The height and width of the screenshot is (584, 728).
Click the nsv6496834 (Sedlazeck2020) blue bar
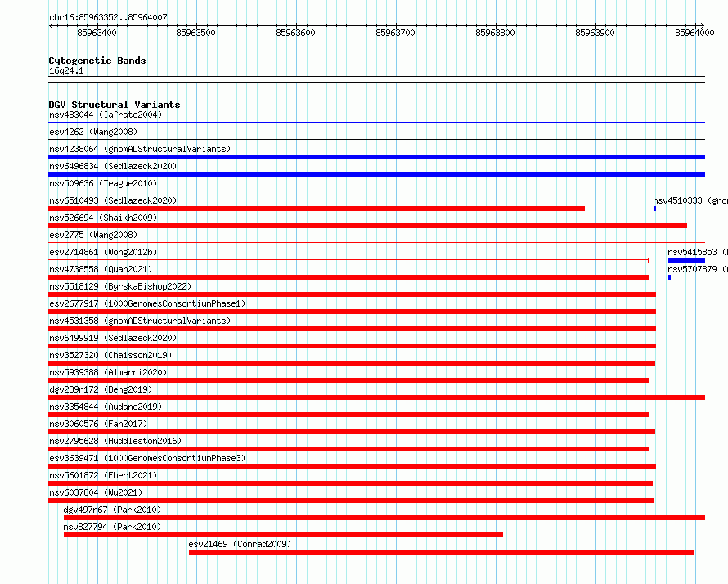(x=376, y=174)
